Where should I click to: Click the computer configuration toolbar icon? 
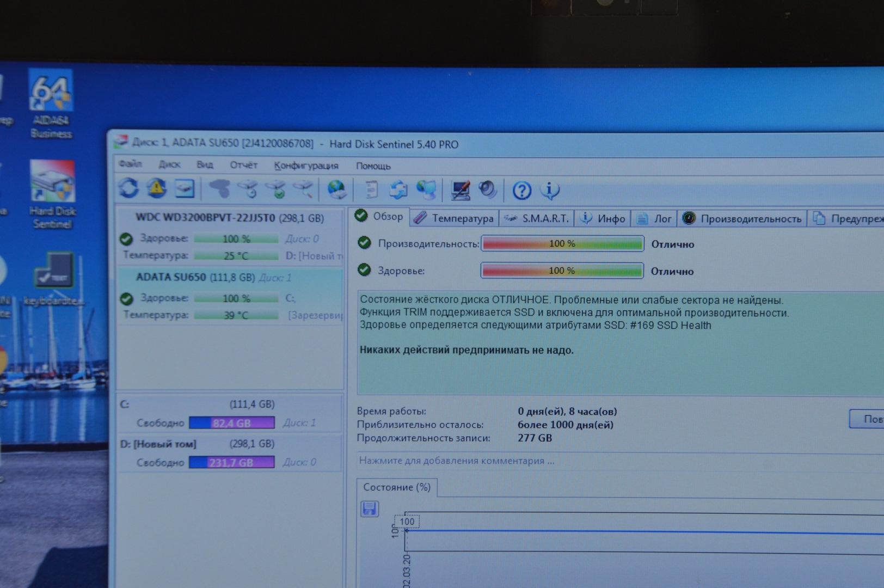pyautogui.click(x=461, y=190)
